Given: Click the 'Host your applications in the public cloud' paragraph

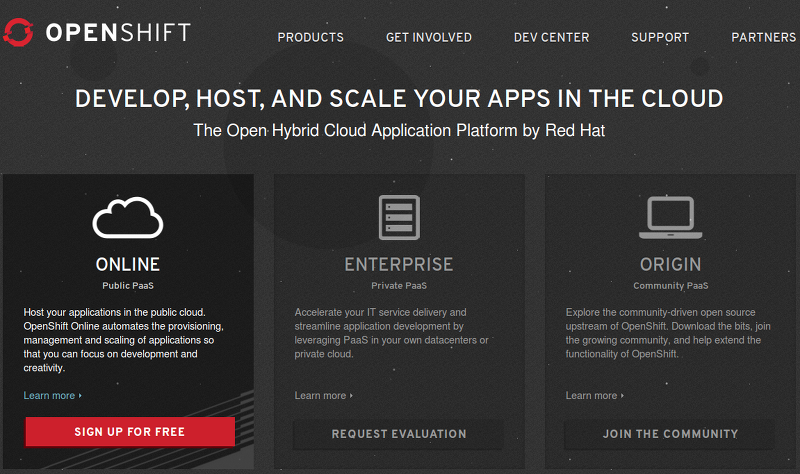Looking at the screenshot, I should 123,340.
